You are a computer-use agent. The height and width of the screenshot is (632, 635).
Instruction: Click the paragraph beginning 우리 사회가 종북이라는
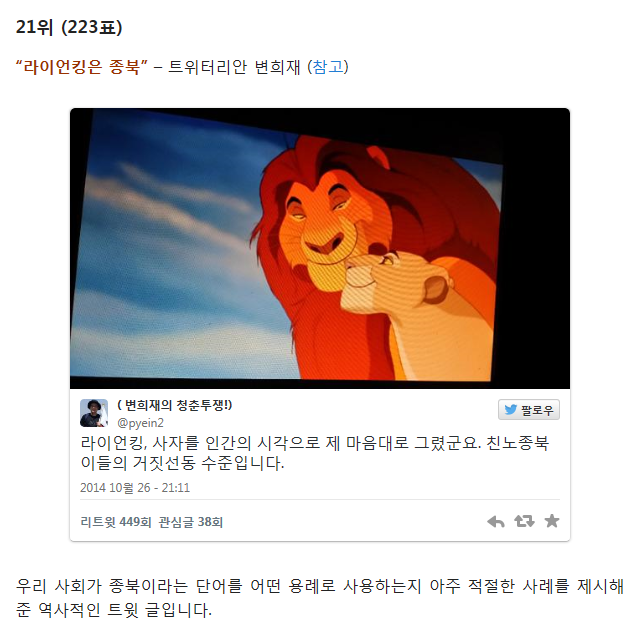[320, 598]
